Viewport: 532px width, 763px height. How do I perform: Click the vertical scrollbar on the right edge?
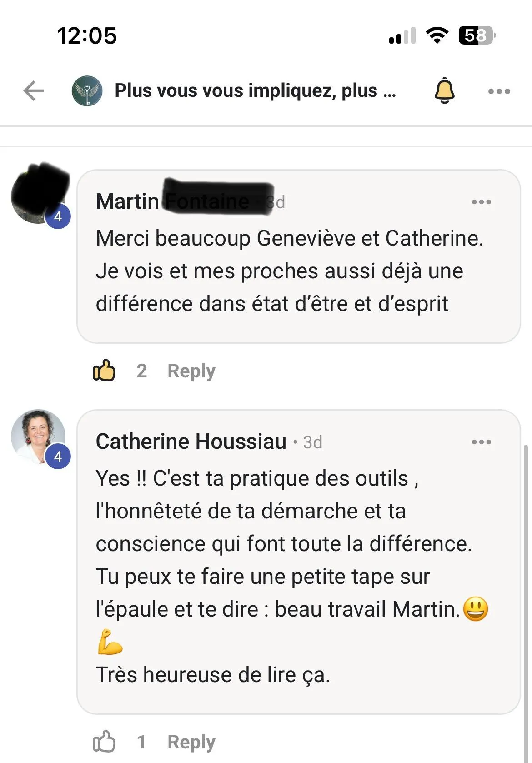526,591
